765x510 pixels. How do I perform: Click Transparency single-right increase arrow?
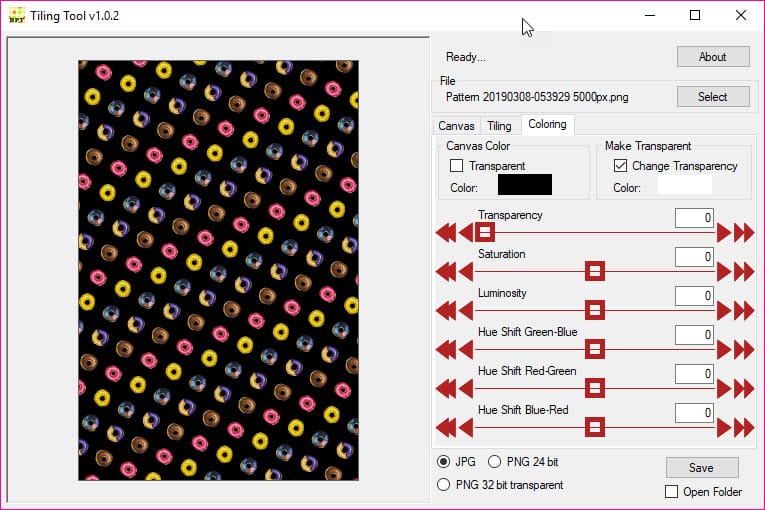[x=724, y=233]
